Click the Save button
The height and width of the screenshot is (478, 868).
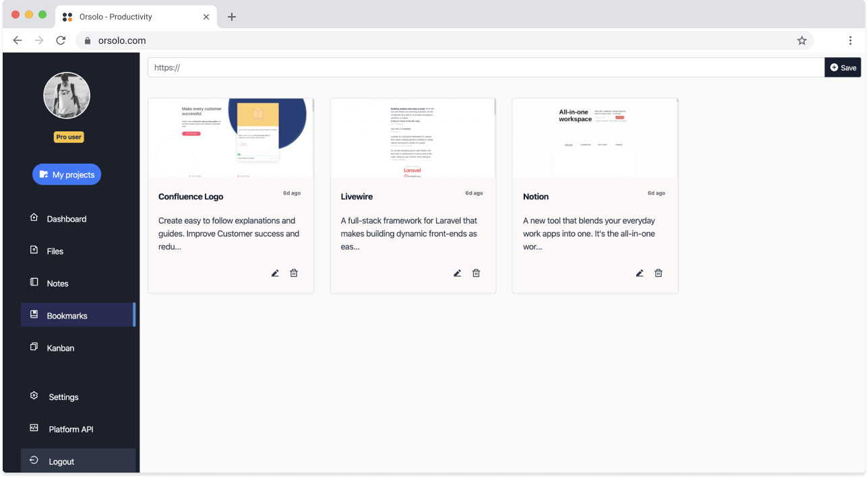[x=842, y=67]
